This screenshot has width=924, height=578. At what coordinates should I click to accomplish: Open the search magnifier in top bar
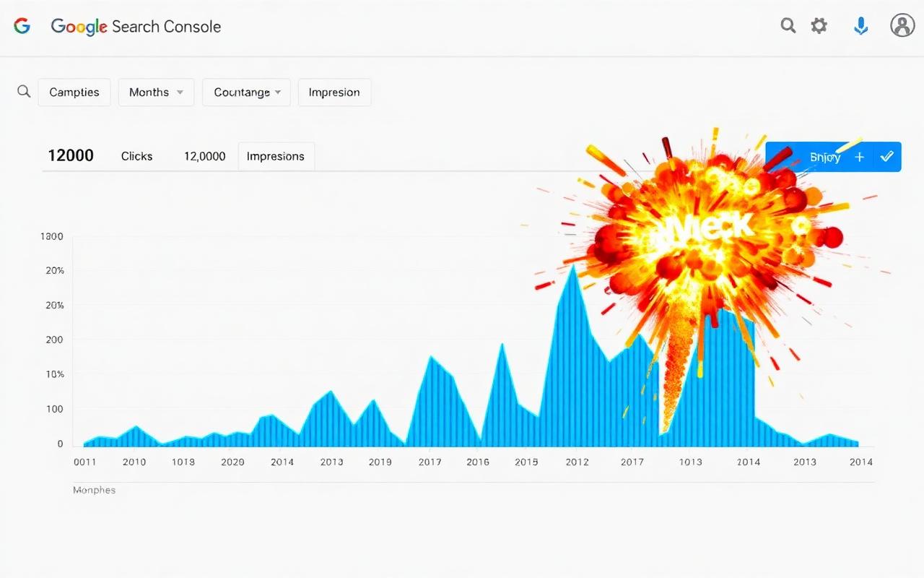(788, 25)
